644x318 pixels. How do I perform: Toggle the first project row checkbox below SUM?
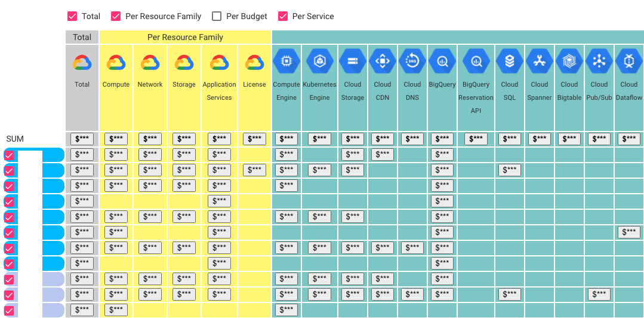[9, 155]
